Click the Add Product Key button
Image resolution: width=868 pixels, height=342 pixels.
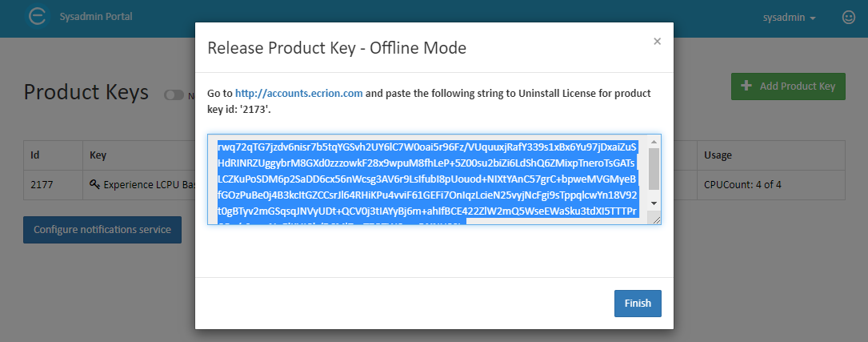pos(788,87)
